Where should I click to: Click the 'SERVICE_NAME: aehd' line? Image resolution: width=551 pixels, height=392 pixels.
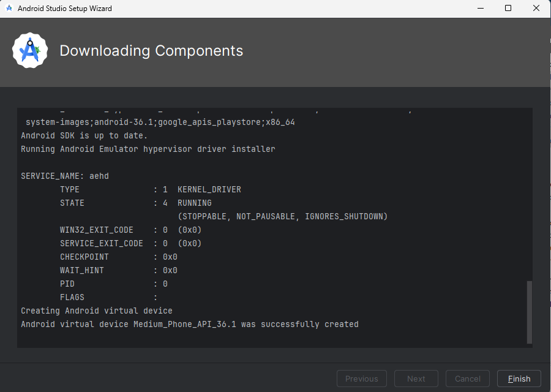[x=65, y=176]
